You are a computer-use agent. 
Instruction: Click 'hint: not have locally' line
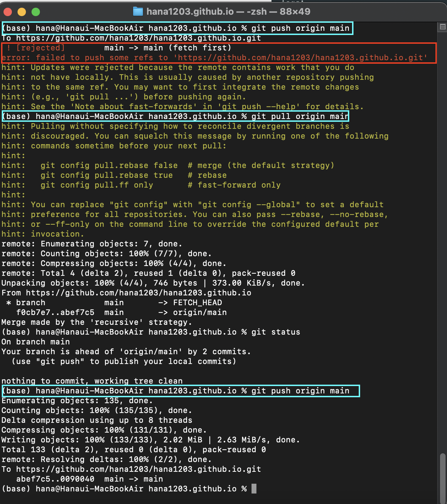click(188, 77)
